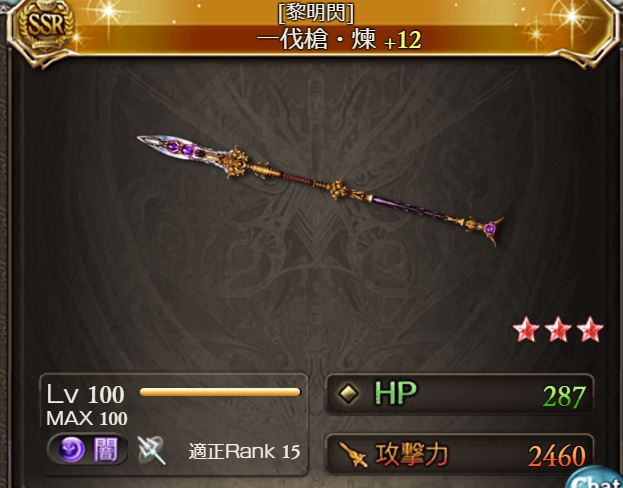Click the +12 bonus value
The width and height of the screenshot is (623, 488).
coord(402,41)
